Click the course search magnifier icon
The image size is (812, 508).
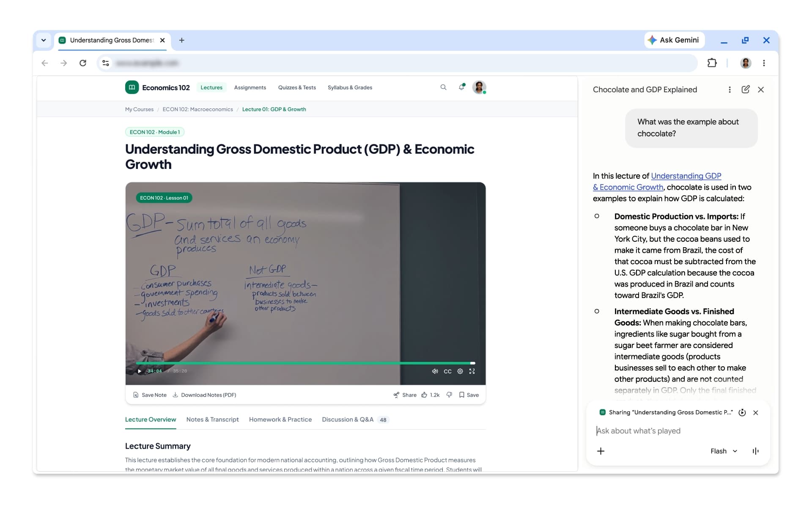pos(443,87)
